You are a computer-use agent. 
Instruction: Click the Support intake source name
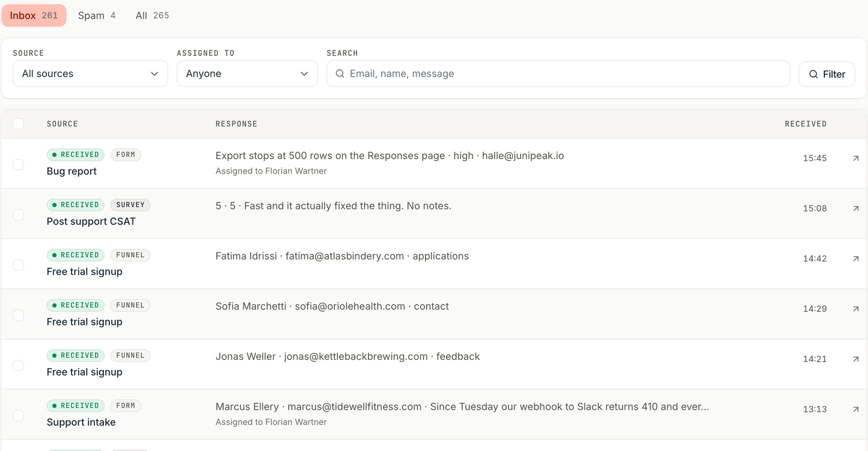(x=81, y=422)
